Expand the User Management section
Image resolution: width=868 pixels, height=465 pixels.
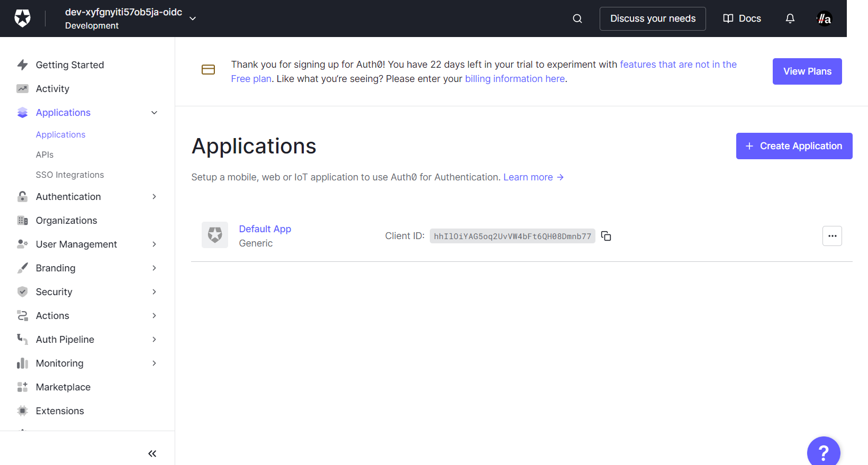[154, 244]
